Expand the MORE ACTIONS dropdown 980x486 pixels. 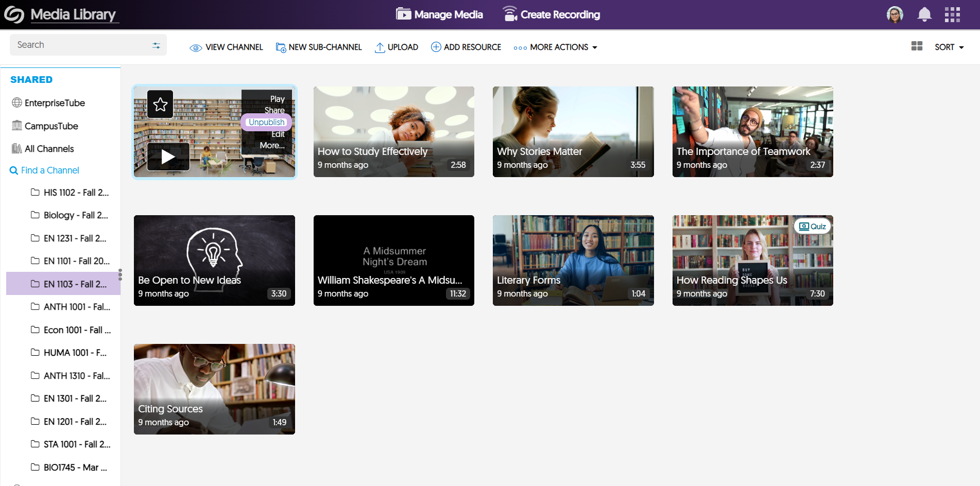click(x=555, y=47)
